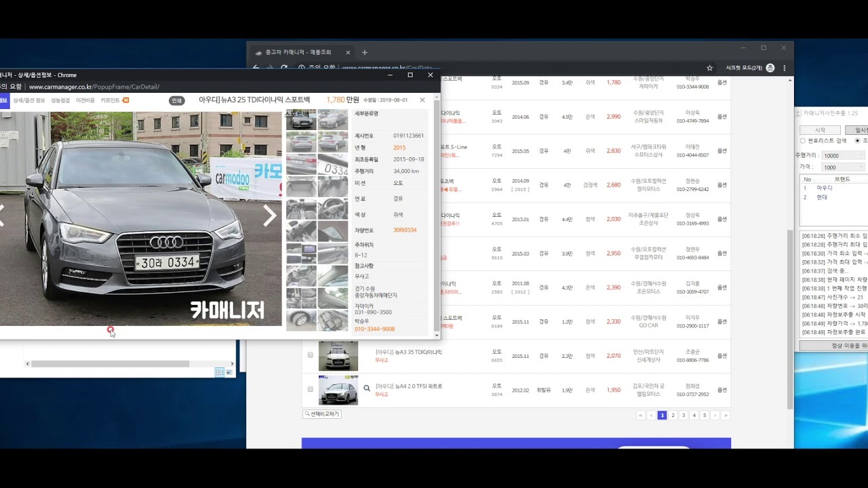The image size is (868, 488).
Task: Click the magnifier icon beside 뉴A4 2.0 TFSI 콰트로
Action: [367, 388]
